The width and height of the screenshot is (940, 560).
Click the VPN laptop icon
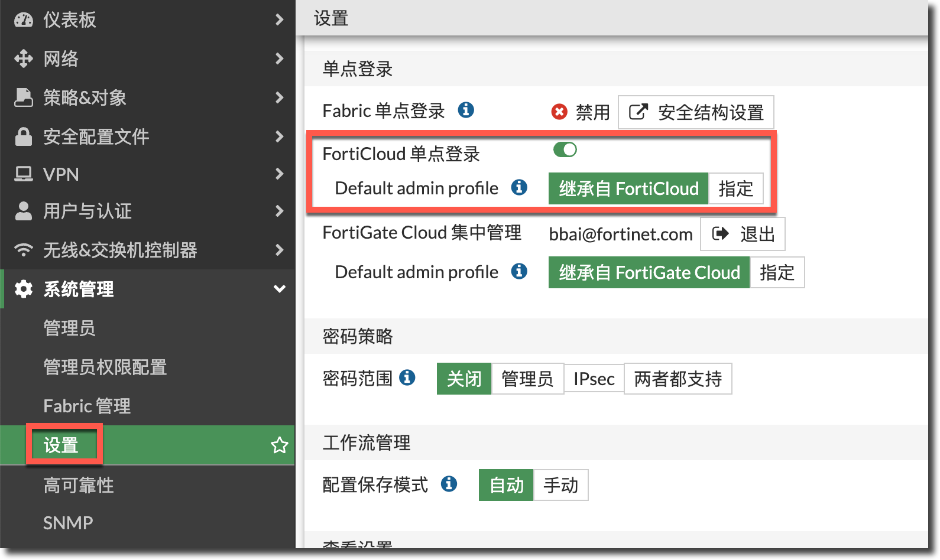(x=24, y=174)
